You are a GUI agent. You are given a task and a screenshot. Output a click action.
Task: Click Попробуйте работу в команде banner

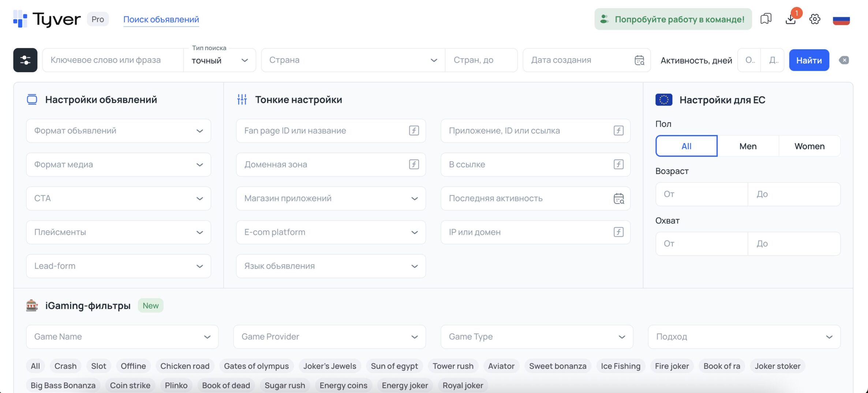point(673,19)
